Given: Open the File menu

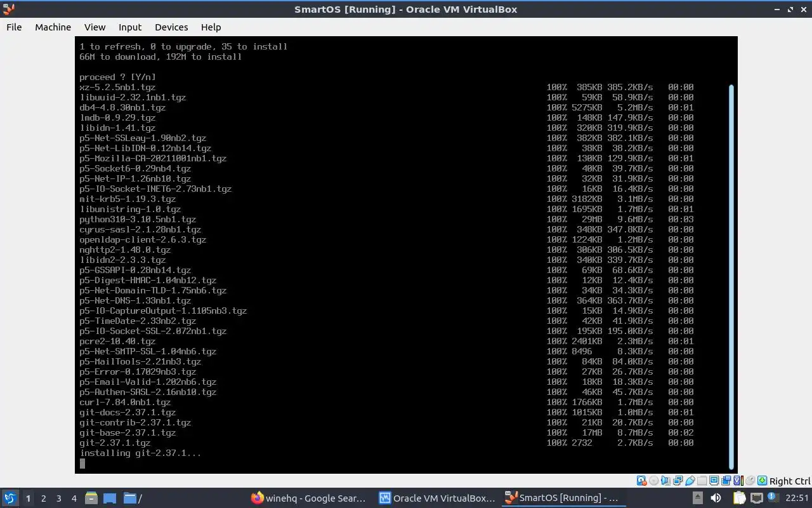Looking at the screenshot, I should pos(14,27).
